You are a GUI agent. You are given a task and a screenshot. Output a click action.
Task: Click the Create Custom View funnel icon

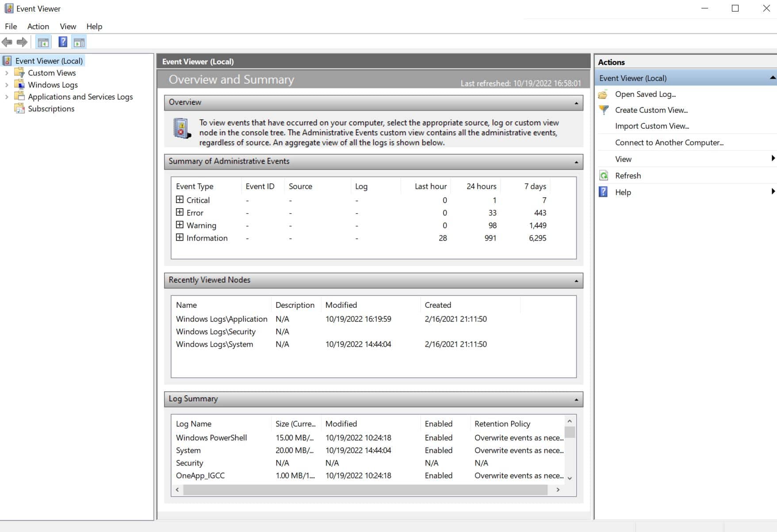pyautogui.click(x=603, y=110)
